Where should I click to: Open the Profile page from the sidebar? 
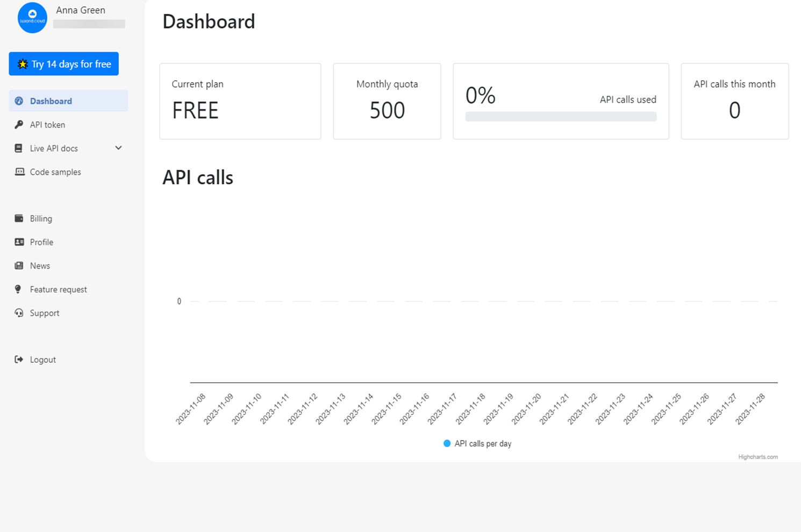[41, 242]
